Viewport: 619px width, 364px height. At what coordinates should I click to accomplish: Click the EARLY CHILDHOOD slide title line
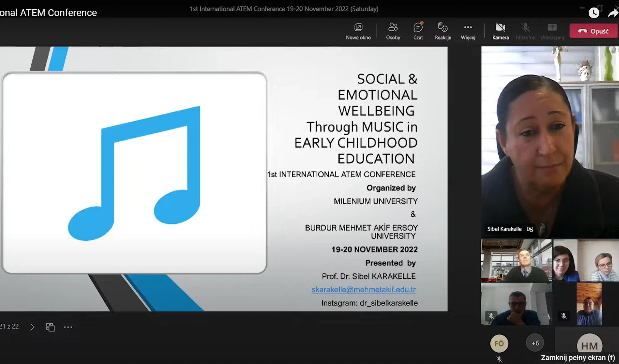click(x=356, y=143)
